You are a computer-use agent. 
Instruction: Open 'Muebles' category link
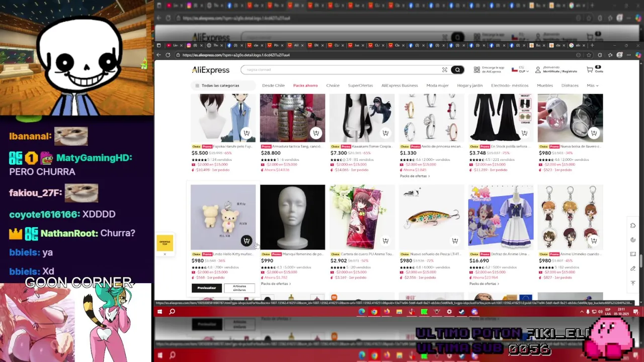point(545,85)
